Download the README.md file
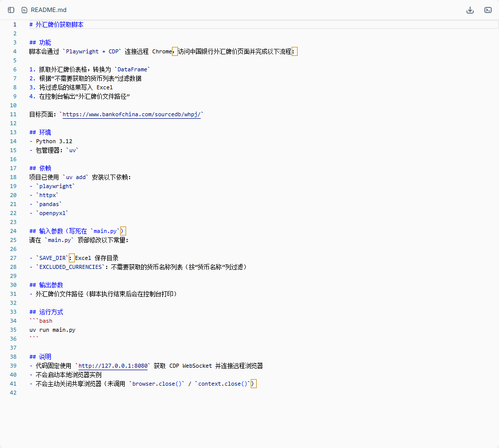499x448 pixels. point(470,10)
